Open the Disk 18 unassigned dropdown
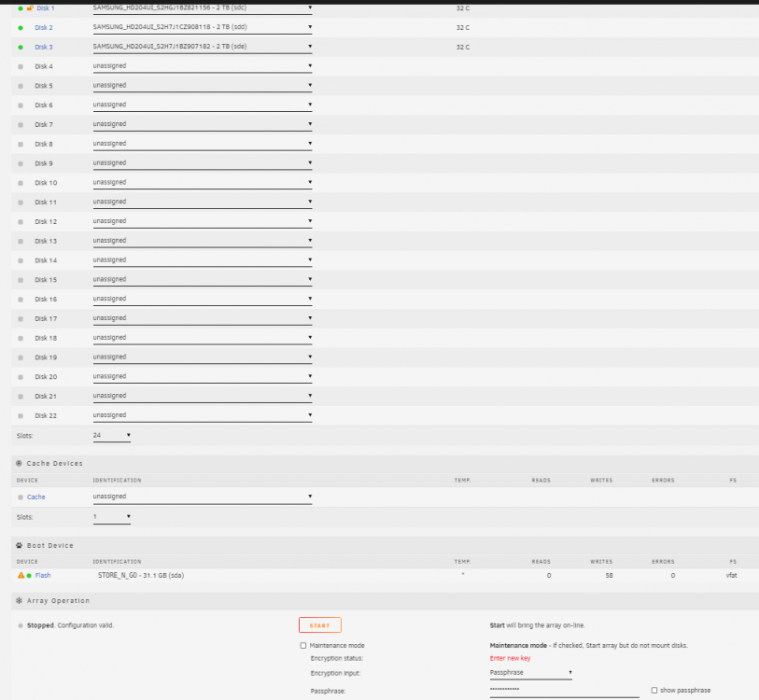The height and width of the screenshot is (700, 759). (x=203, y=338)
